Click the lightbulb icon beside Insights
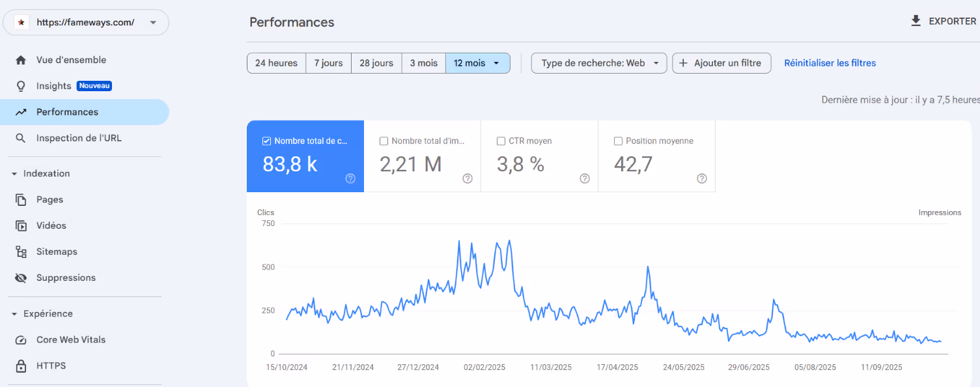The height and width of the screenshot is (387, 980). [x=21, y=86]
